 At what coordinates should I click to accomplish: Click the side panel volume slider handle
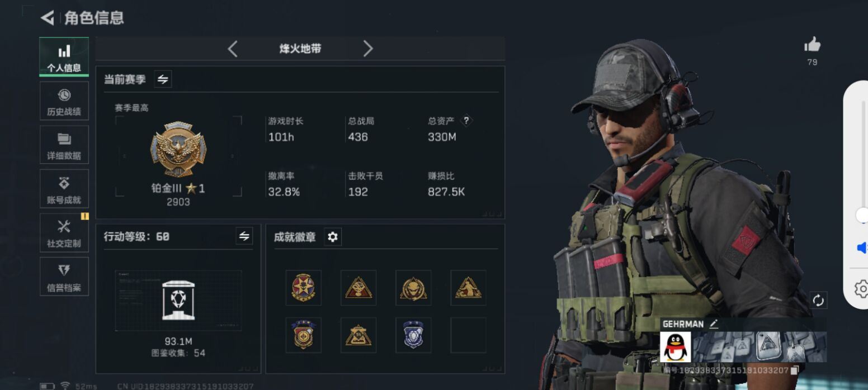point(862,215)
